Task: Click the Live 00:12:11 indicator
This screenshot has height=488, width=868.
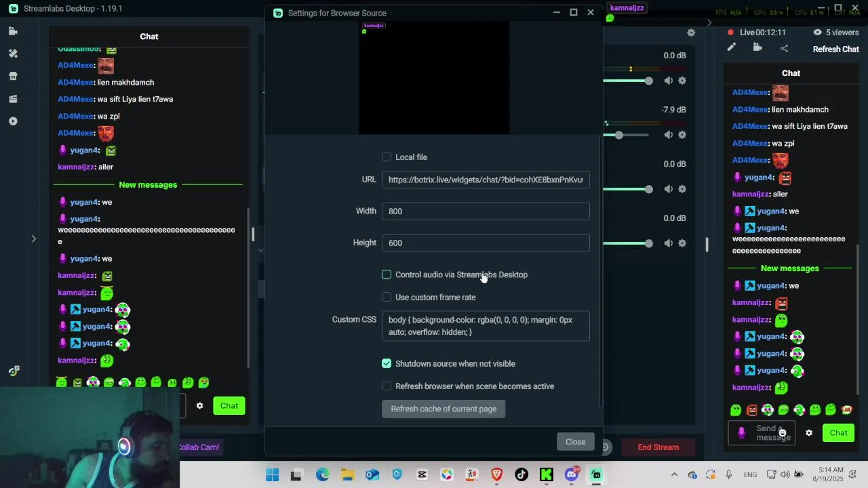Action: [756, 33]
